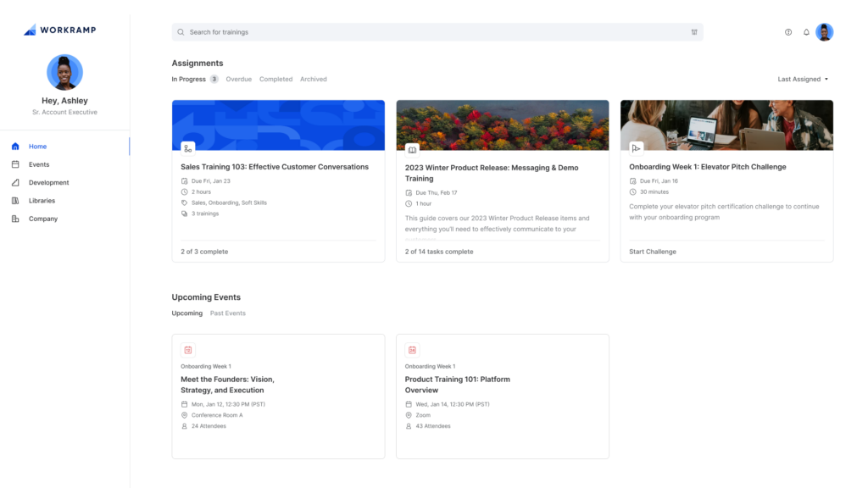Click the WorkRamp logo
868x488 pixels.
[x=60, y=30]
